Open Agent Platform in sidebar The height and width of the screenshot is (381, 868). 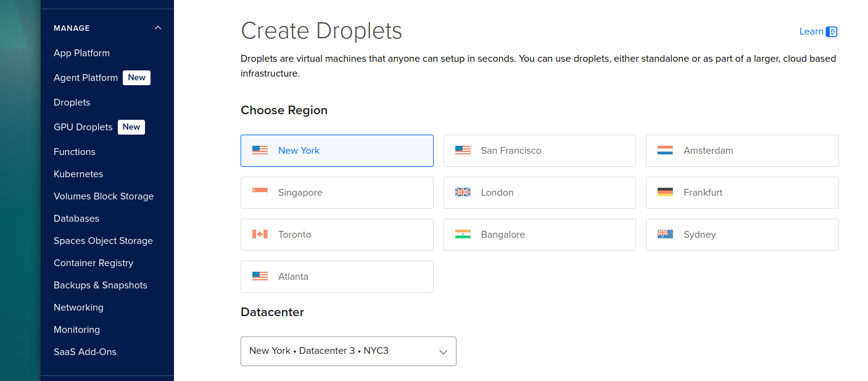(x=86, y=78)
